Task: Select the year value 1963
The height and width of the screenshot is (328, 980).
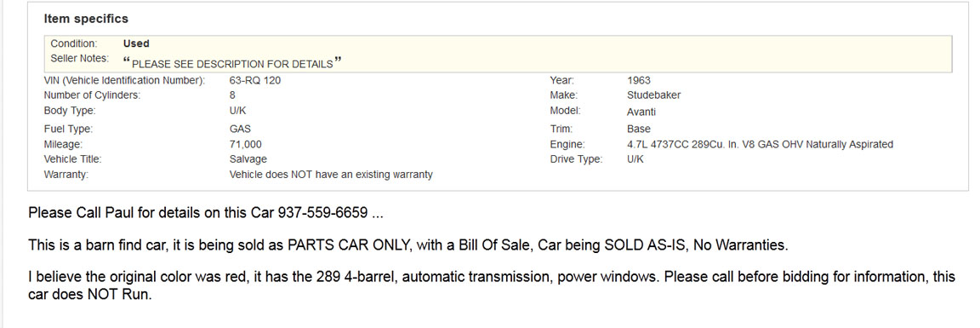Action: [639, 80]
